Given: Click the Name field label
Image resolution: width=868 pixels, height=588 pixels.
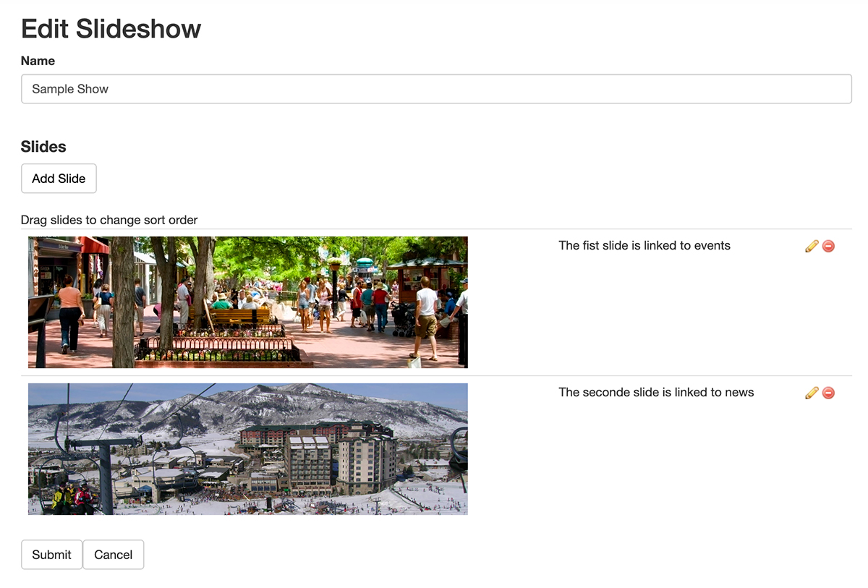Looking at the screenshot, I should (x=38, y=61).
